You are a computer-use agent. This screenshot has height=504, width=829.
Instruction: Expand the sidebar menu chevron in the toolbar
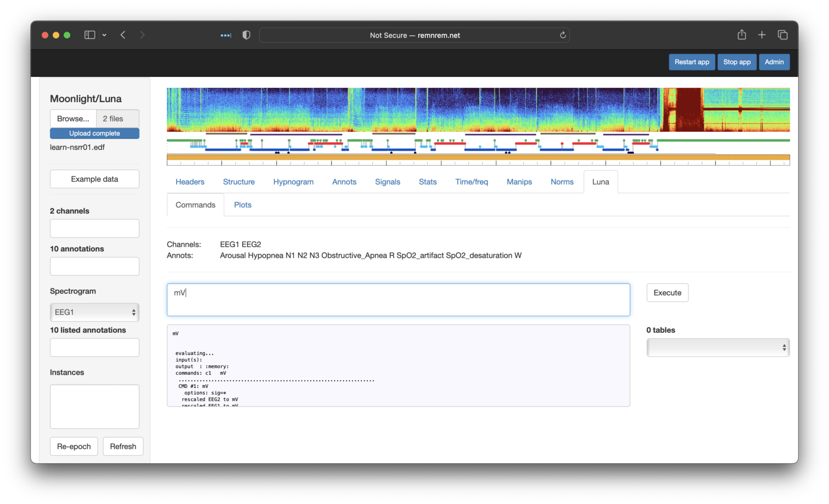104,35
